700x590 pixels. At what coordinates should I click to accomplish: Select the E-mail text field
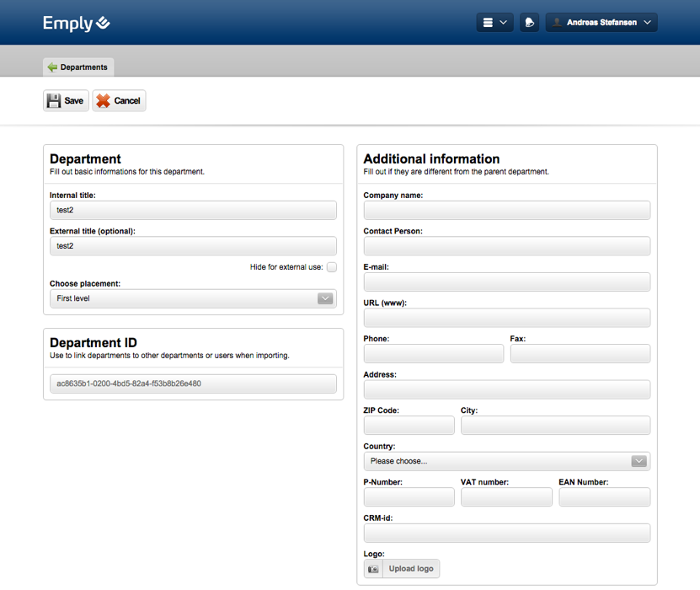pyautogui.click(x=507, y=282)
